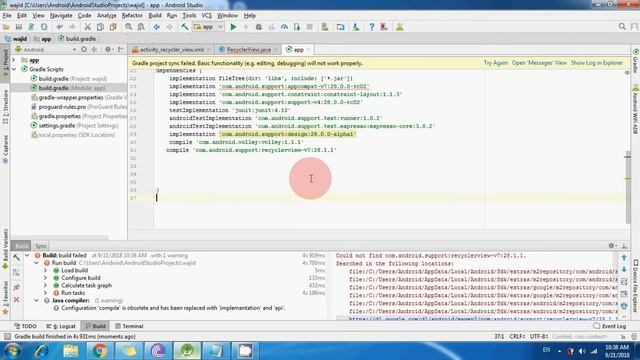
Task: Open the TODO tool window tab
Action: pos(25,326)
